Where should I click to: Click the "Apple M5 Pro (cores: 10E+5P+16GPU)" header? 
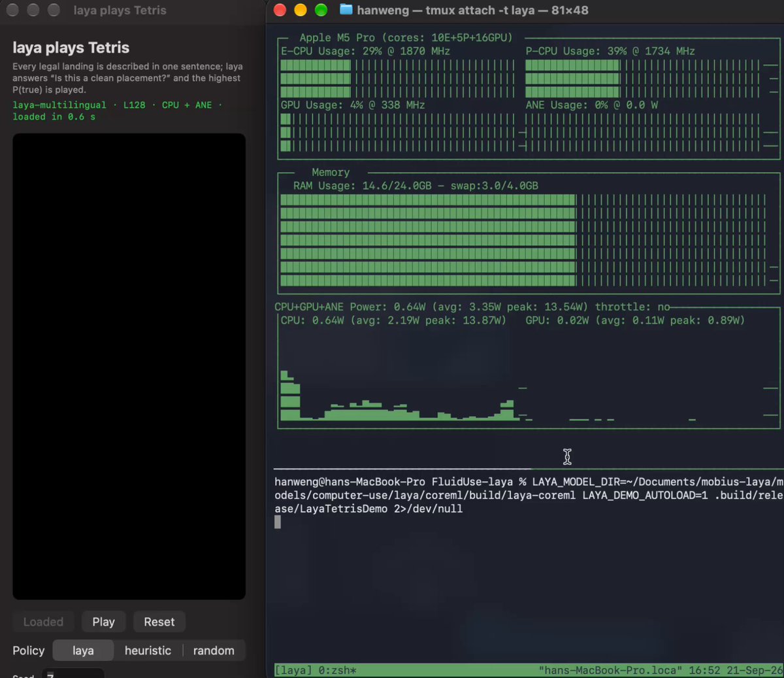406,37
